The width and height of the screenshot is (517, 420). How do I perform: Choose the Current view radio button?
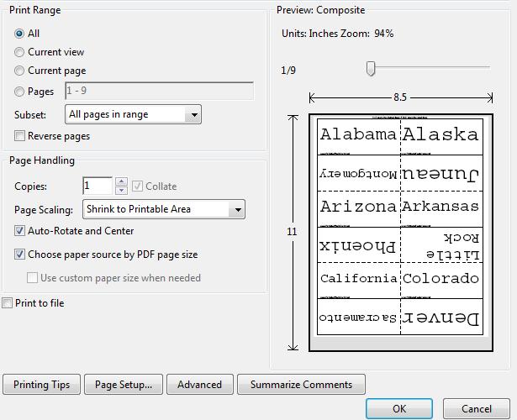(x=19, y=52)
